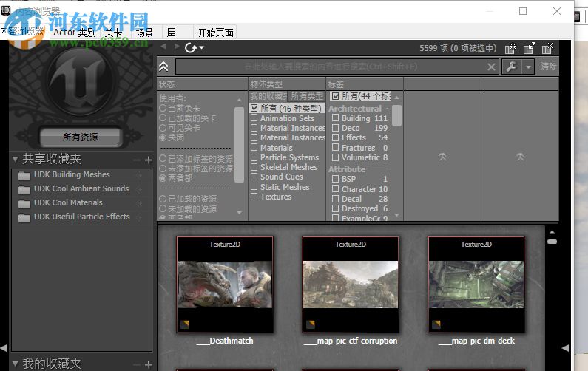Clear search text with the X icon
Viewport: 588px width, 371px height.
[491, 67]
